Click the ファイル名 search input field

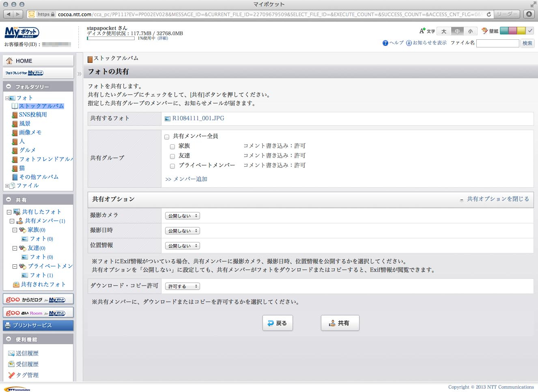(x=497, y=43)
